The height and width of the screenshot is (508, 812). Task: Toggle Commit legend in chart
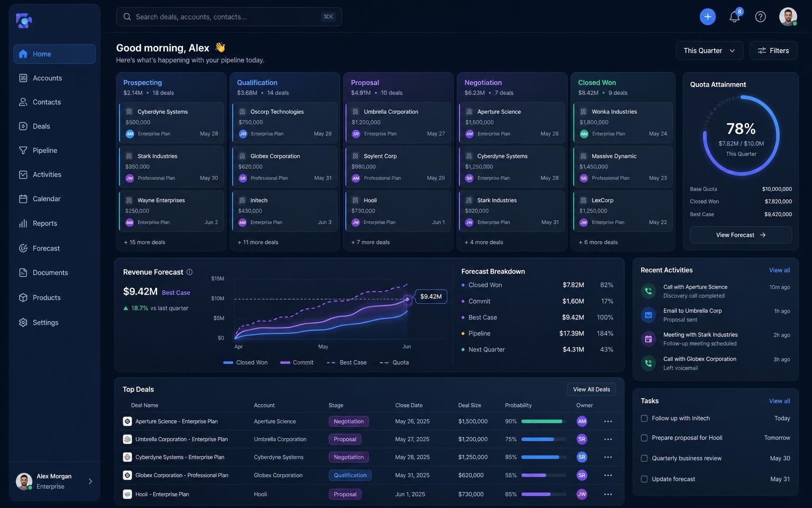[297, 363]
